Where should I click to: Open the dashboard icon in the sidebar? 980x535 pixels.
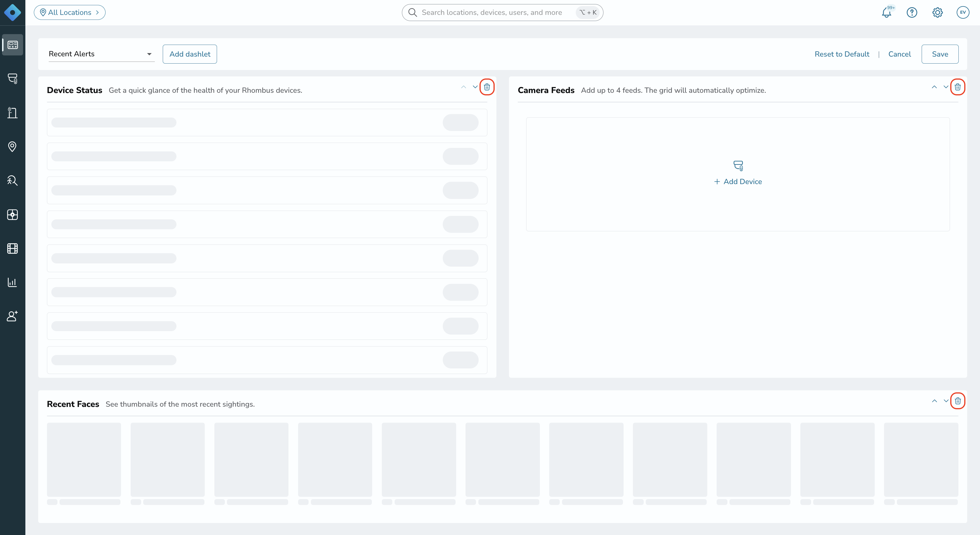(x=13, y=45)
